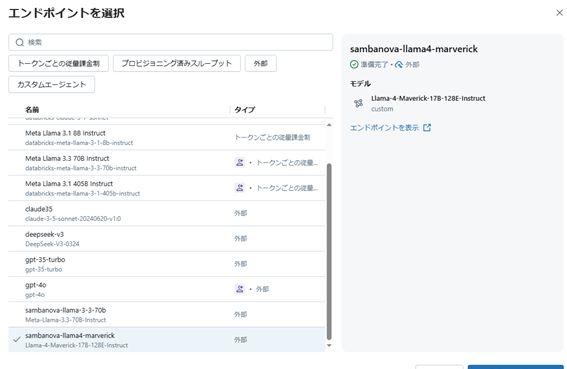Click the user icon on gpt-4o row
The image size is (567, 369).
tap(239, 289)
